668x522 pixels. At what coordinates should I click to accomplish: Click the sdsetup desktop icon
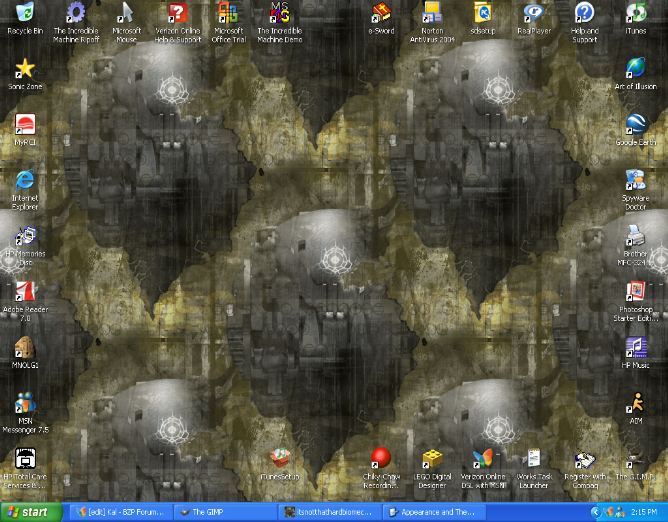pyautogui.click(x=483, y=13)
